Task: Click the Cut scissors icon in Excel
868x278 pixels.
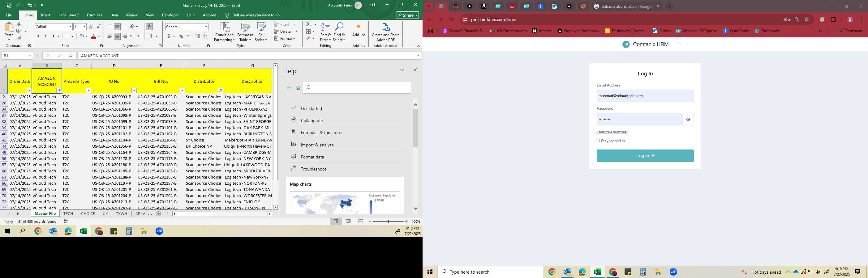Action: (x=19, y=24)
